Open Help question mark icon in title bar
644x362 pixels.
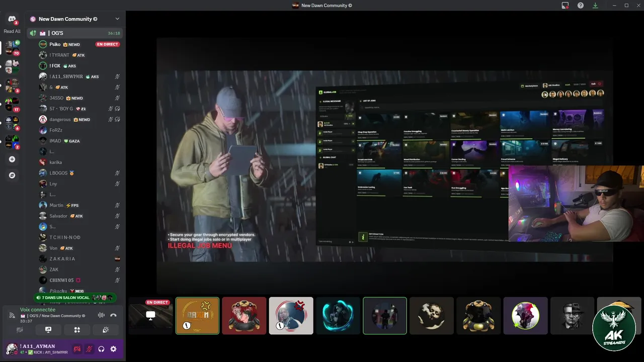click(581, 6)
